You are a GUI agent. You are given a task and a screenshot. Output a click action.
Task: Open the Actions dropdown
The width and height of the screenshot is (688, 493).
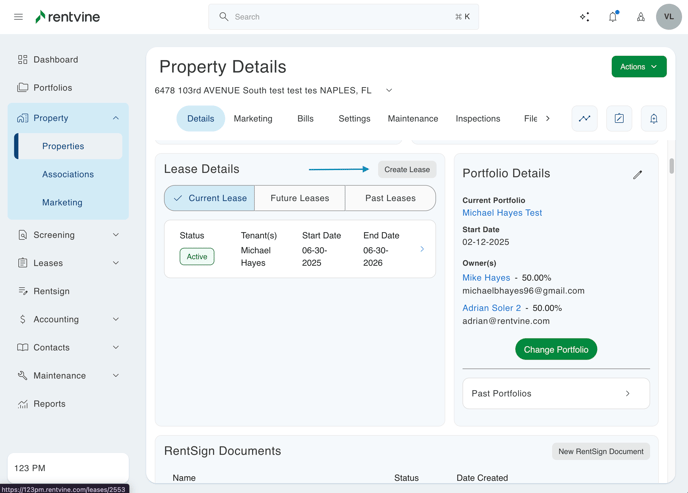click(x=639, y=67)
